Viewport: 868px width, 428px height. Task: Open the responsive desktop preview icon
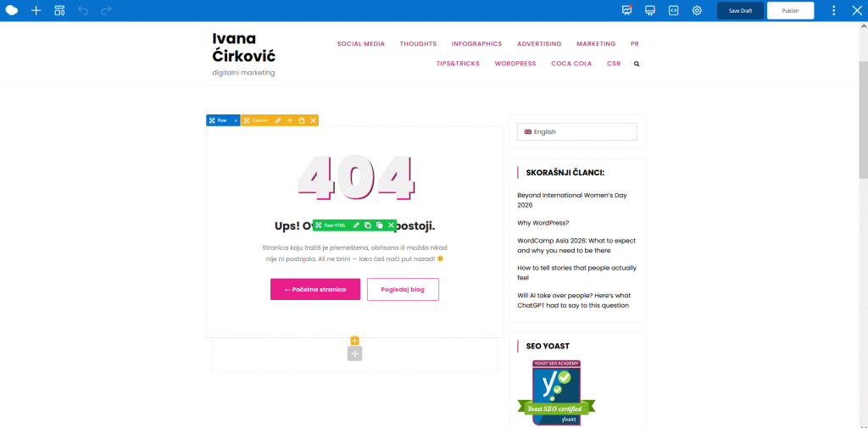(650, 10)
